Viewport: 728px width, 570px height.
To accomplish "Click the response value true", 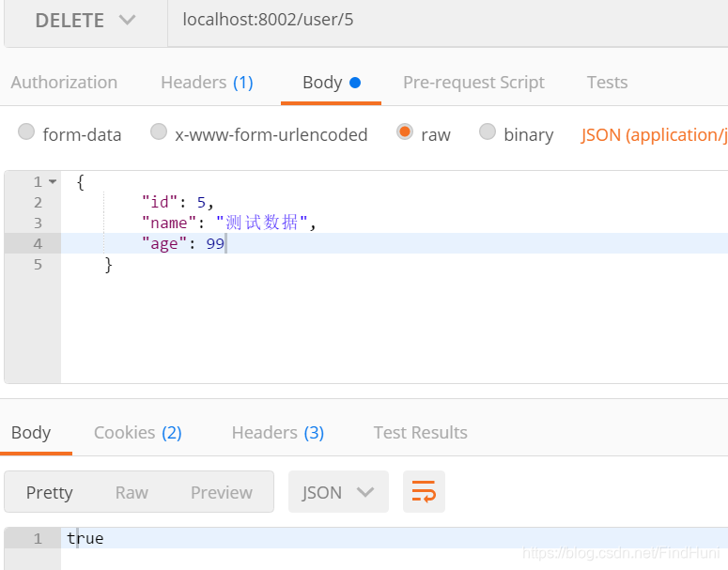I will point(85,538).
